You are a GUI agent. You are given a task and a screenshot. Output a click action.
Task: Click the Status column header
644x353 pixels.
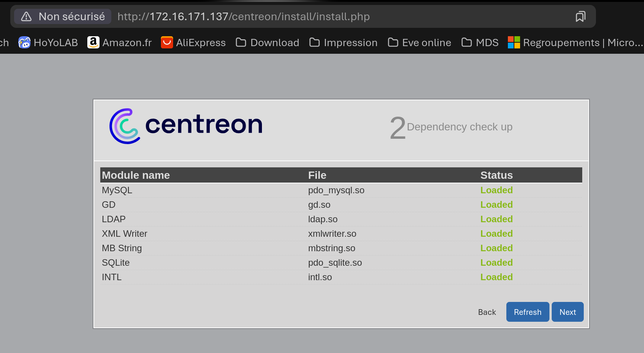[496, 175]
